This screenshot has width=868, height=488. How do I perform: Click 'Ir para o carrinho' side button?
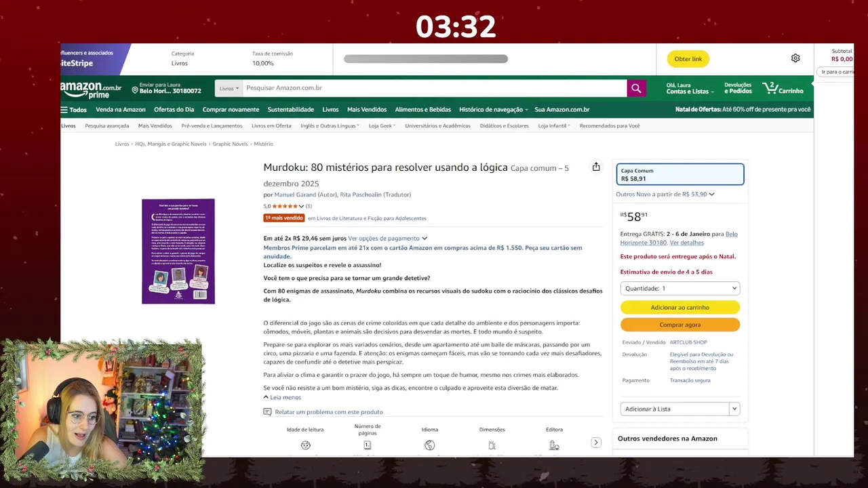pyautogui.click(x=837, y=72)
